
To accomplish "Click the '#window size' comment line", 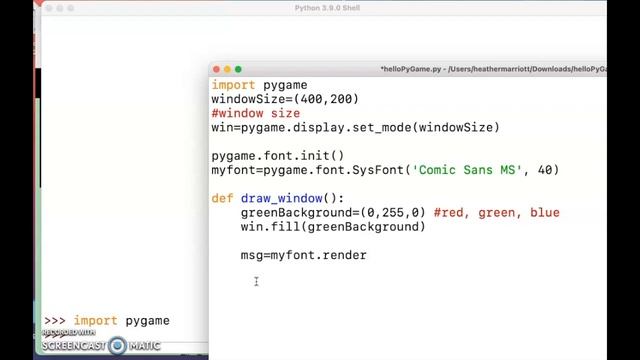I will 256,113.
